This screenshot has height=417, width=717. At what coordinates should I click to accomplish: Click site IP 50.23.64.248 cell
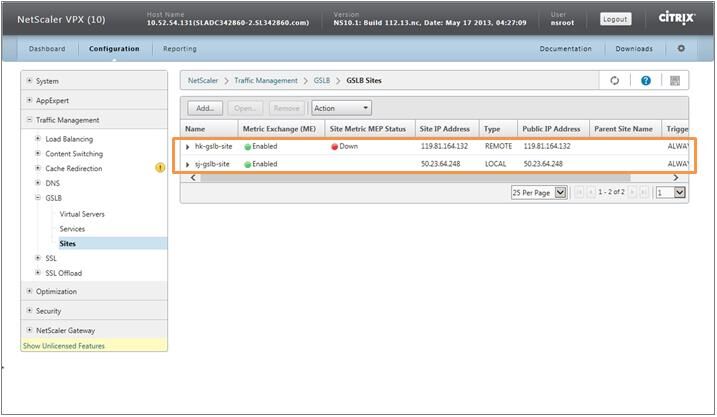click(x=441, y=164)
